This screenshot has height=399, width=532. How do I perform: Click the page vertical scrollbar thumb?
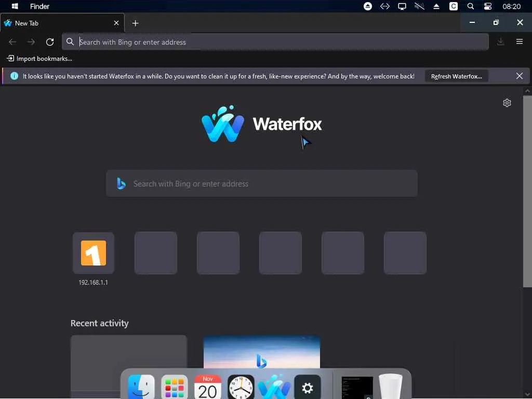coord(527,192)
